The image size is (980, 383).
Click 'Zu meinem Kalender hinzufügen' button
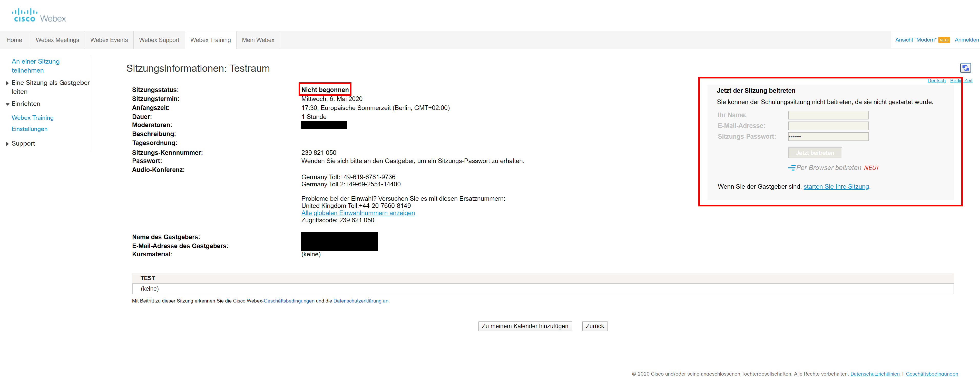(x=525, y=326)
